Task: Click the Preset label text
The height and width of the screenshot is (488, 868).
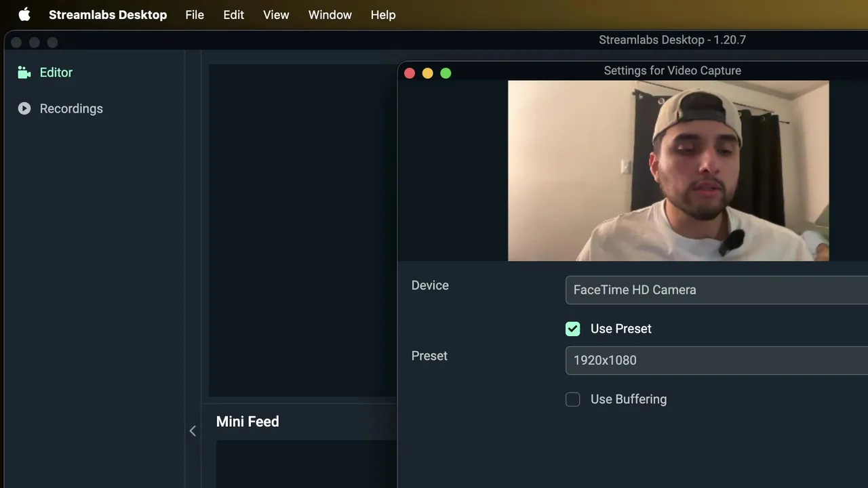Action: coord(429,356)
